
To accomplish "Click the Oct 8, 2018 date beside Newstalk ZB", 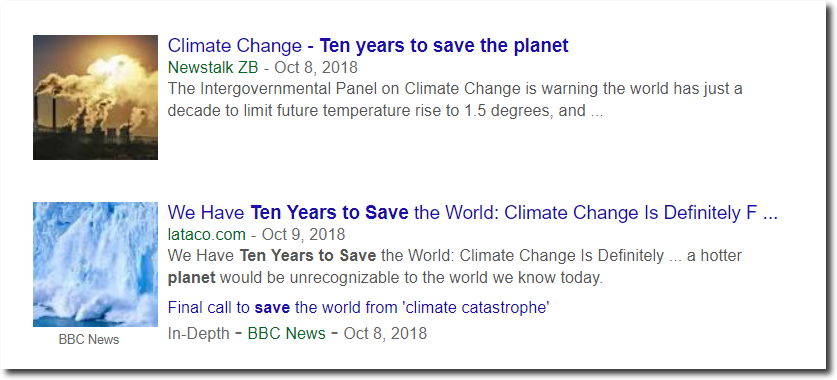I will click(314, 68).
